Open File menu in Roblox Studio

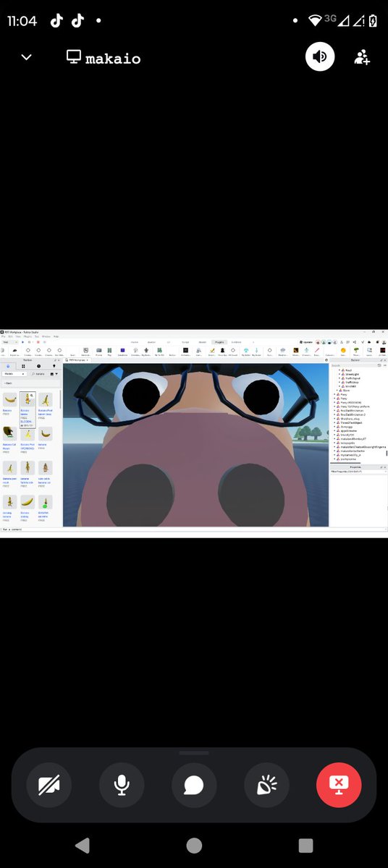click(x=4, y=336)
